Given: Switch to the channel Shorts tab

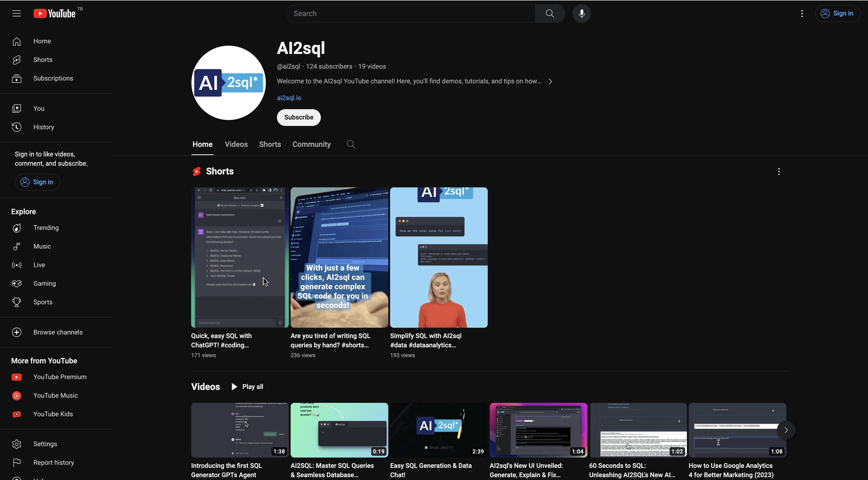Looking at the screenshot, I should click(270, 145).
